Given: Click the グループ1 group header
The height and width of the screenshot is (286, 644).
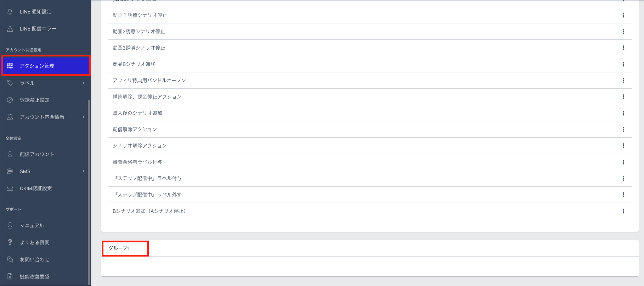Looking at the screenshot, I should pos(119,248).
